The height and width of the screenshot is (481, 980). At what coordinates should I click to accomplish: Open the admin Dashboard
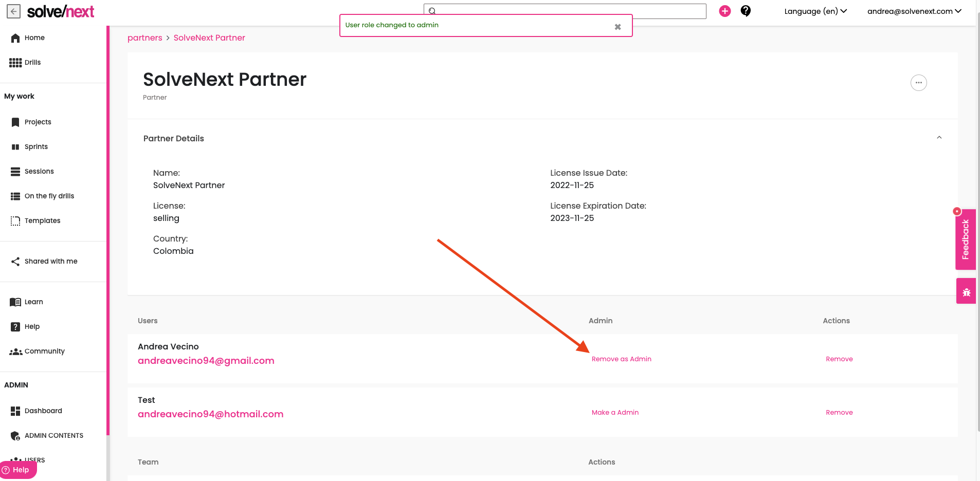point(43,411)
